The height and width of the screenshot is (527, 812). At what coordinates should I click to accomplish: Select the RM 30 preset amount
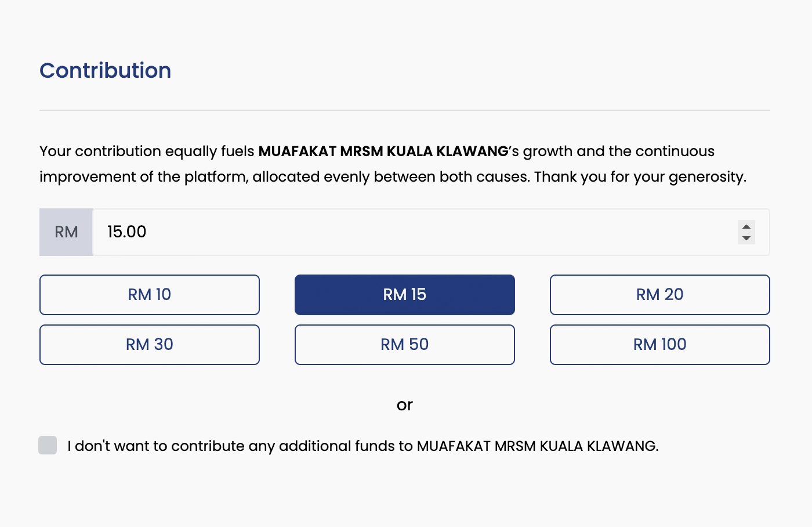(x=150, y=345)
